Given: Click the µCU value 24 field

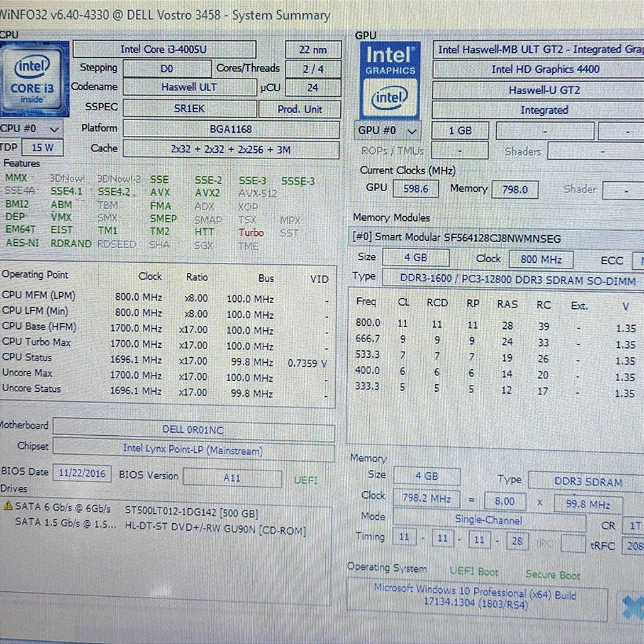Looking at the screenshot, I should tap(313, 88).
